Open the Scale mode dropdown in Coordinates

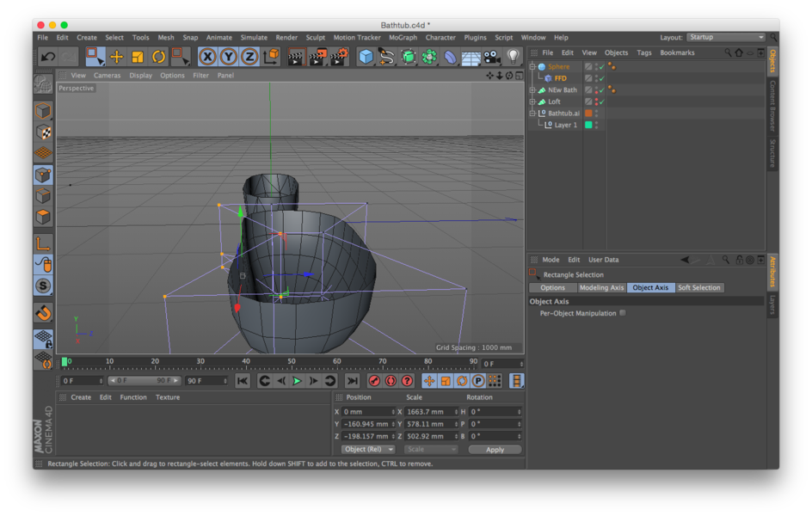tap(431, 449)
